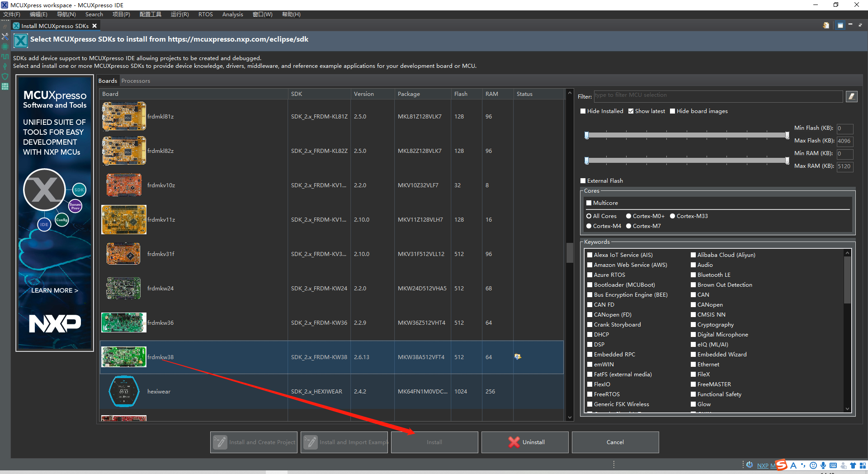
Task: Open the 帮助(H) menu
Action: [291, 14]
